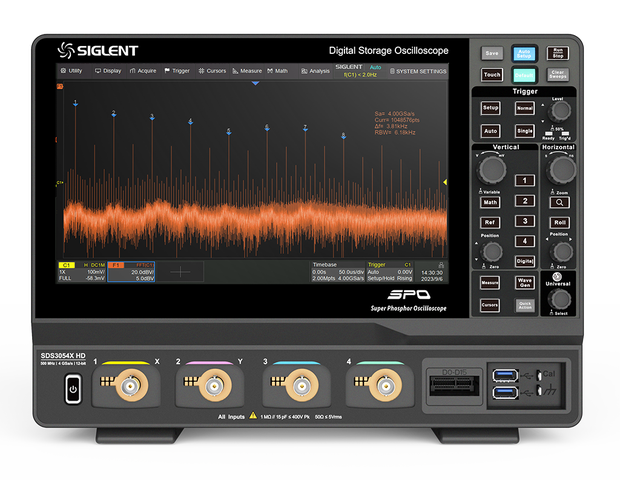Tap the channel 3 BNC connector

point(302,385)
